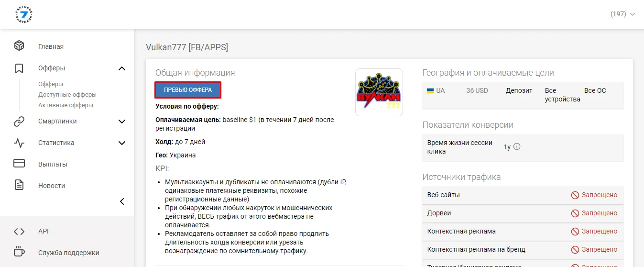Click the Ukraine flag icon
This screenshot has width=644, height=267.
click(x=430, y=90)
